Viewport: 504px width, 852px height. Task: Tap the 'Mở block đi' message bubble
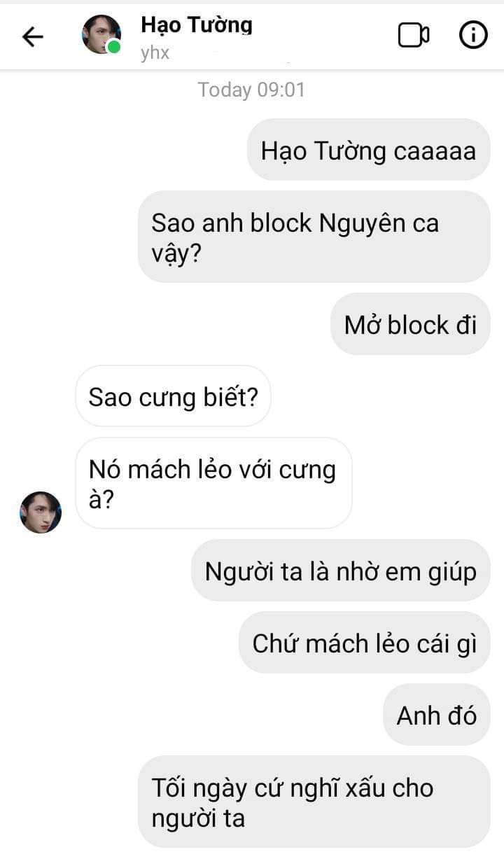410,324
